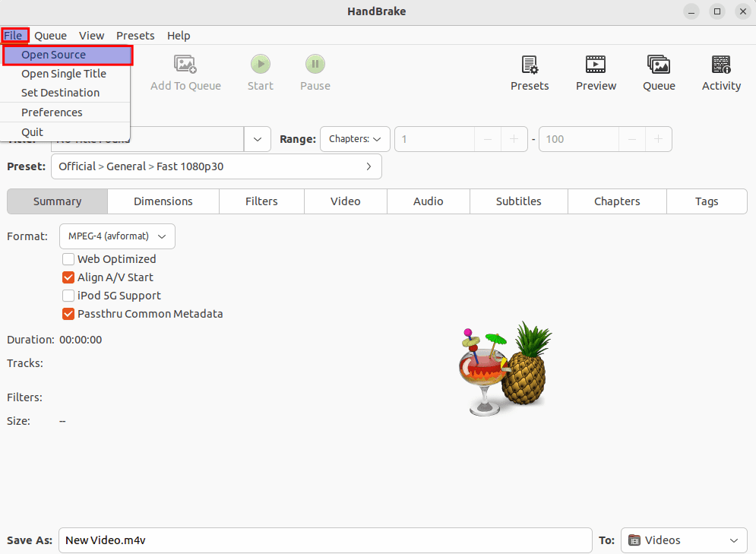The image size is (756, 554).
Task: Open the Activity log icon
Action: point(721,65)
